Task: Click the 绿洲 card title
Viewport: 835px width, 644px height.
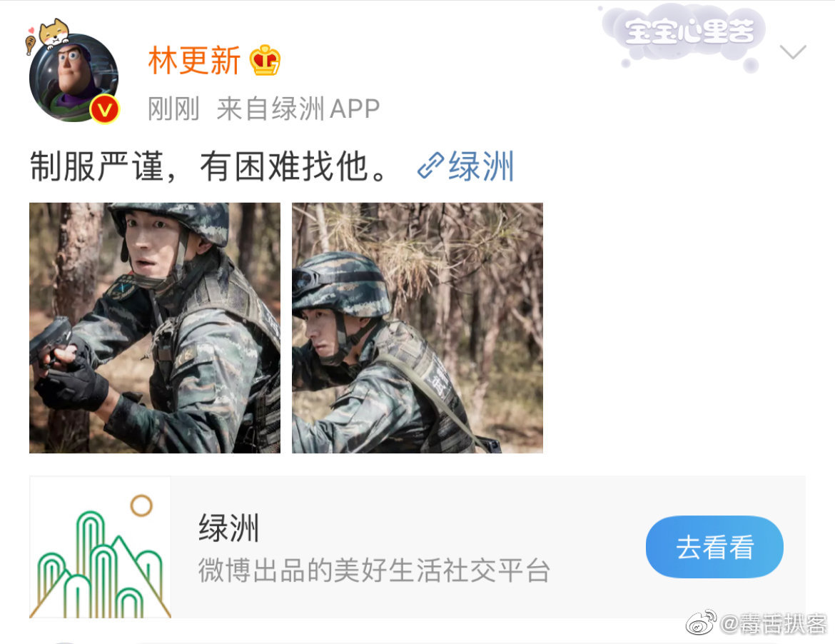Action: (x=229, y=528)
